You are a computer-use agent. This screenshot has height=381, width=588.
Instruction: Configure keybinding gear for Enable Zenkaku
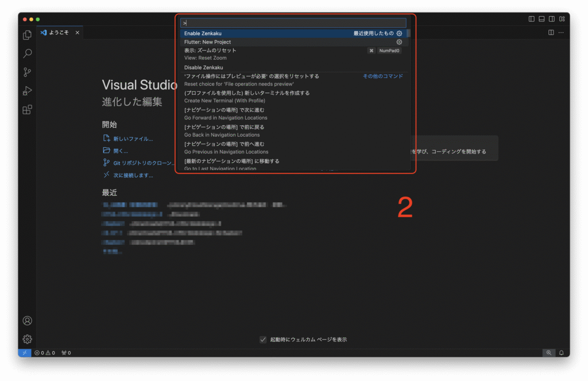click(x=400, y=33)
